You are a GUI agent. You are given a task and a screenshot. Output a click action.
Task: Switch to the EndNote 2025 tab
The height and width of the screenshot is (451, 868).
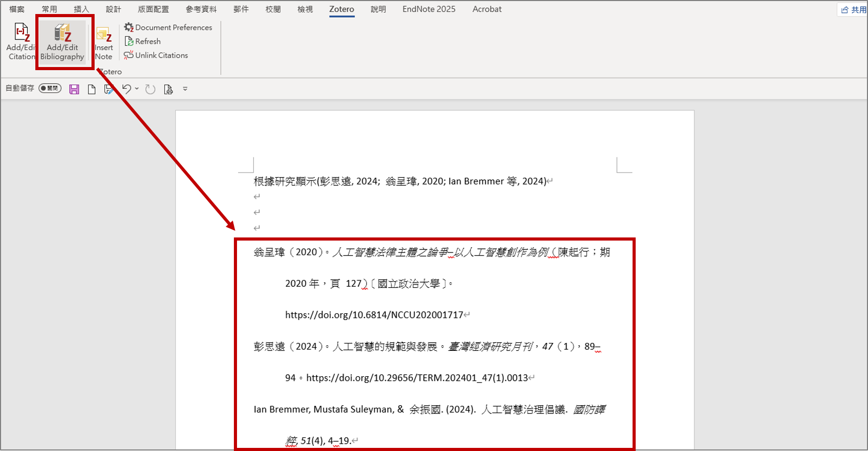[428, 9]
